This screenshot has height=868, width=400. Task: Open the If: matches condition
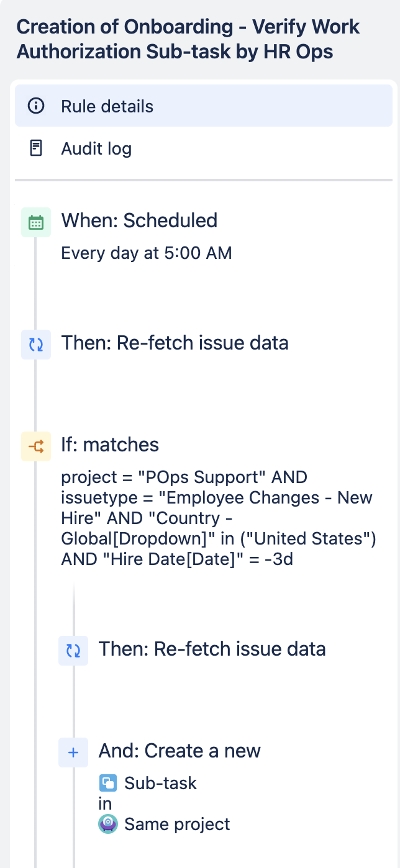(110, 445)
